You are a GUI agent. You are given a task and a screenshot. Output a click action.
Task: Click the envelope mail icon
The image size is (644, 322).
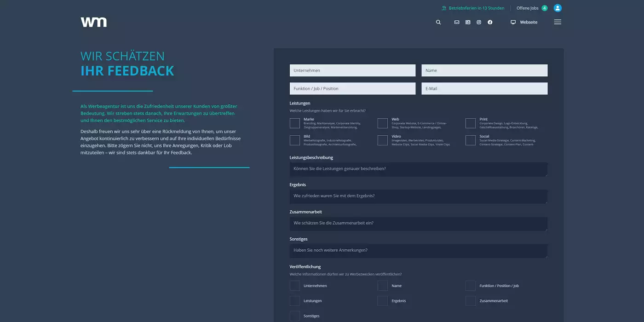pyautogui.click(x=457, y=22)
